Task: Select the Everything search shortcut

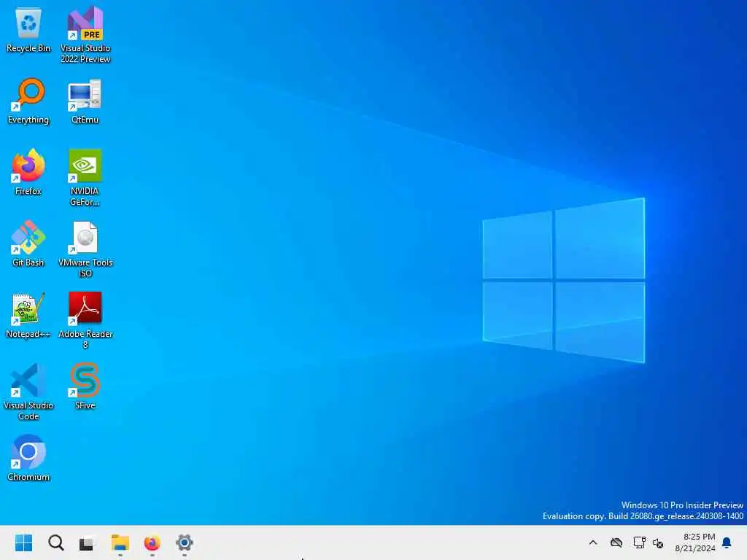Action: click(28, 101)
